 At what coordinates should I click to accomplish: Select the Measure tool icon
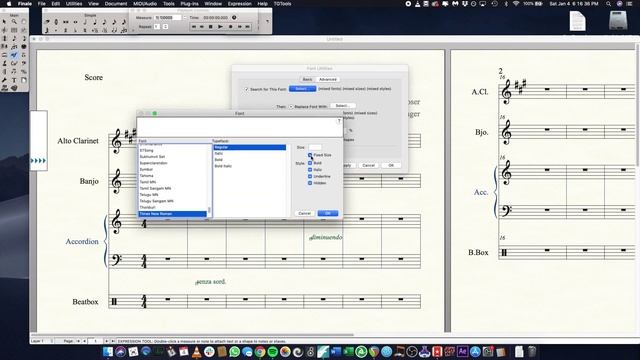(14, 30)
